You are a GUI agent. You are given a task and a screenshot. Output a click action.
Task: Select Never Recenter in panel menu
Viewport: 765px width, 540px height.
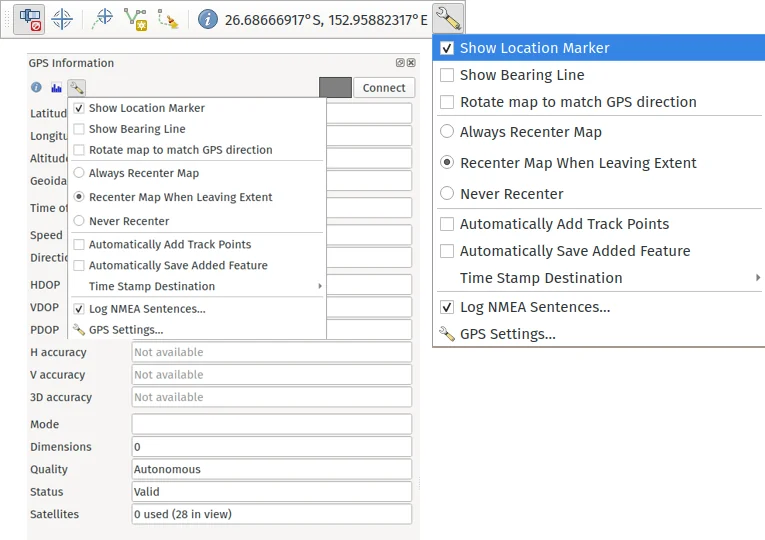point(79,221)
